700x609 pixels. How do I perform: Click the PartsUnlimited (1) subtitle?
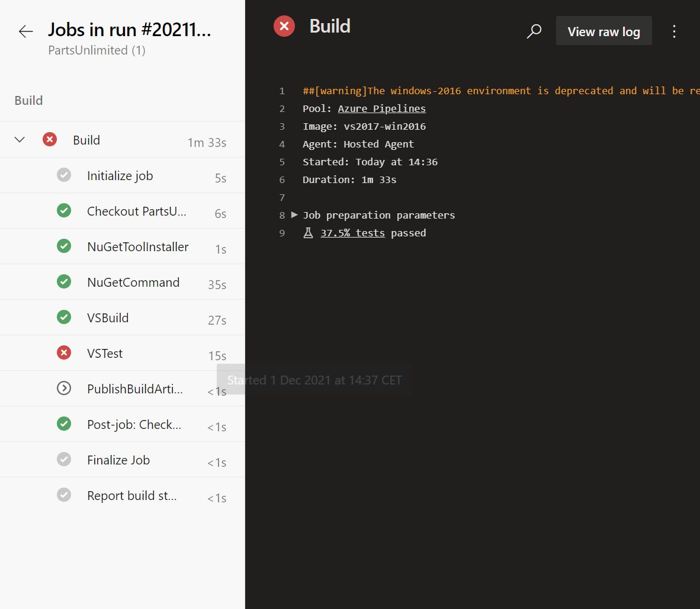(x=97, y=50)
